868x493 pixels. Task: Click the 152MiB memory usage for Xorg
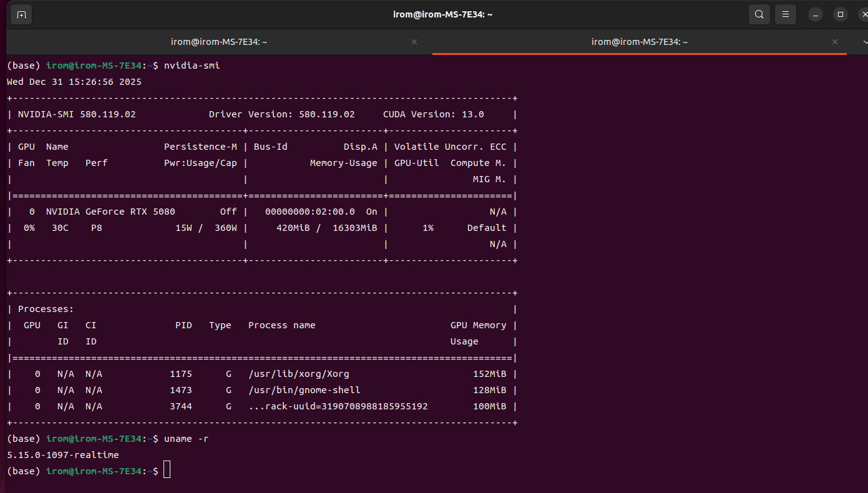[x=490, y=374]
